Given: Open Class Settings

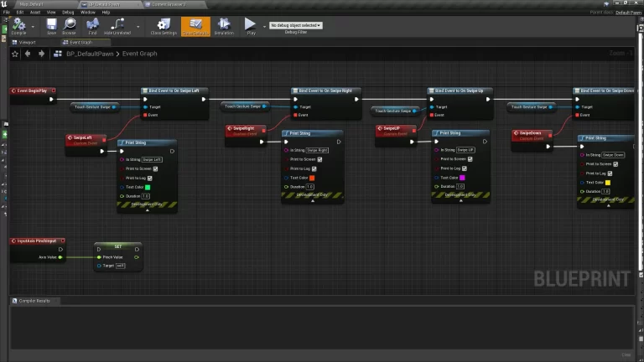Looking at the screenshot, I should (x=164, y=26).
